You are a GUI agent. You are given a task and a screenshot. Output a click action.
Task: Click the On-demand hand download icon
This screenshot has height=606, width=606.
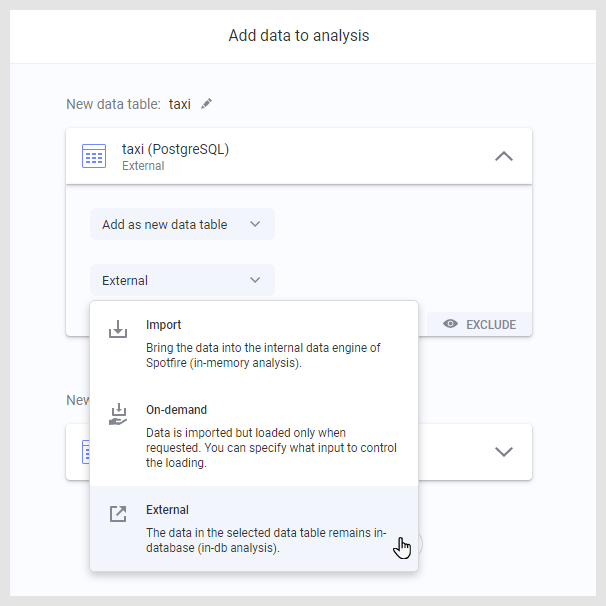coord(118,414)
